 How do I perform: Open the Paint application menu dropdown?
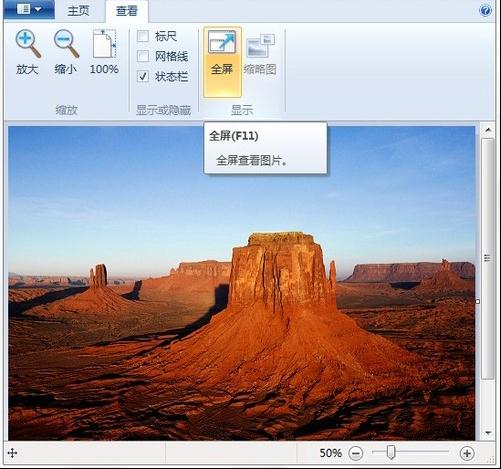29,9
